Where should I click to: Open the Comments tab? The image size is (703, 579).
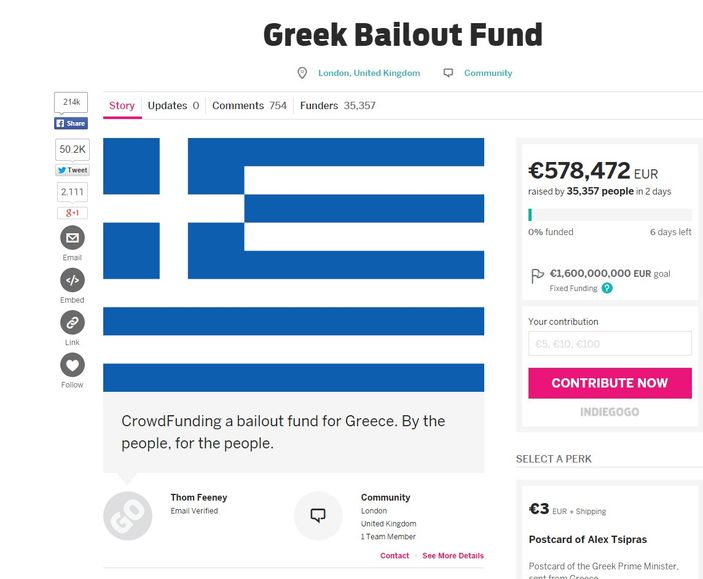249,106
